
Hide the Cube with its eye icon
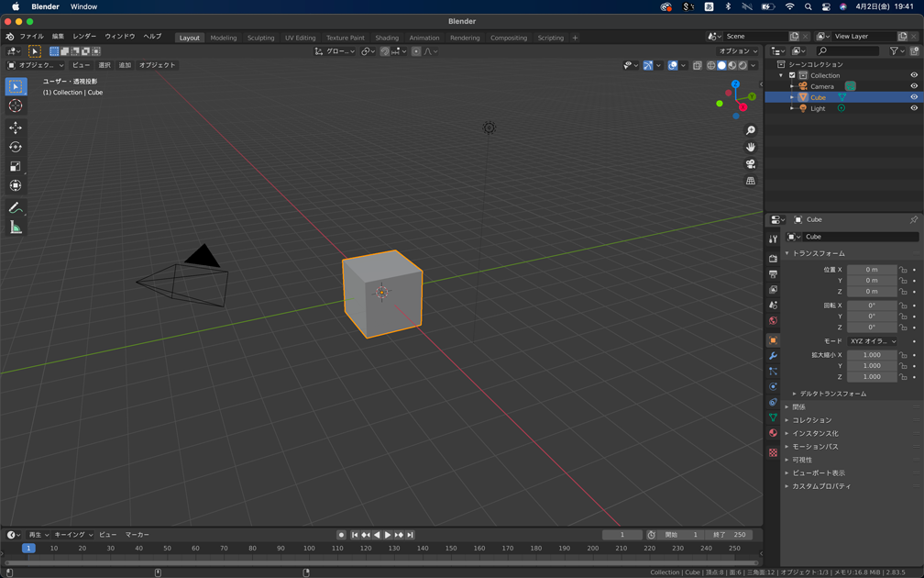(x=914, y=97)
